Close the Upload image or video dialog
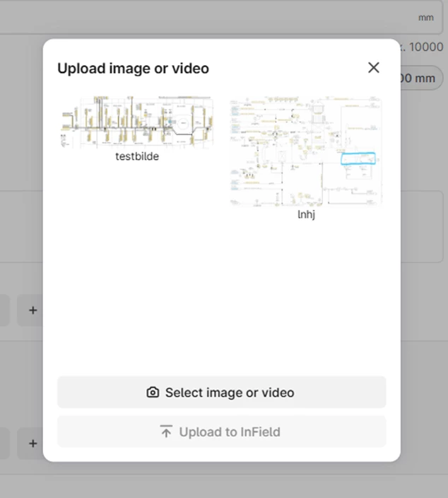The height and width of the screenshot is (498, 448). (374, 68)
